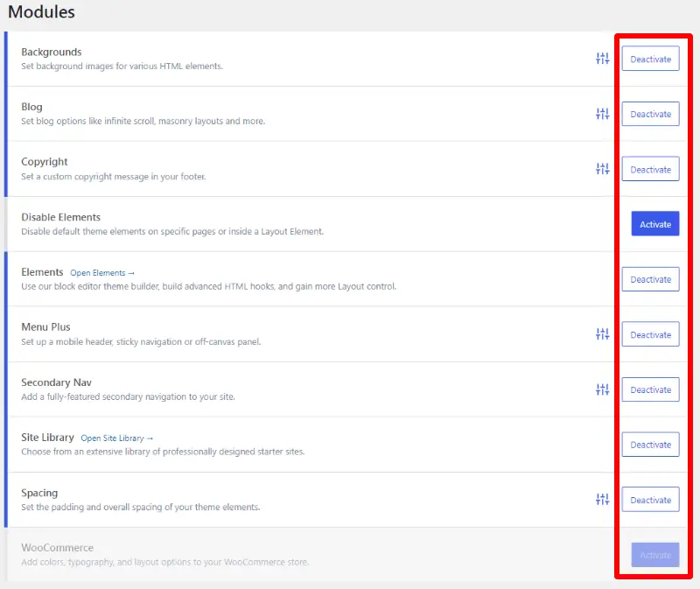The width and height of the screenshot is (700, 589).
Task: Open settings icon for Blog module
Action: (x=602, y=114)
